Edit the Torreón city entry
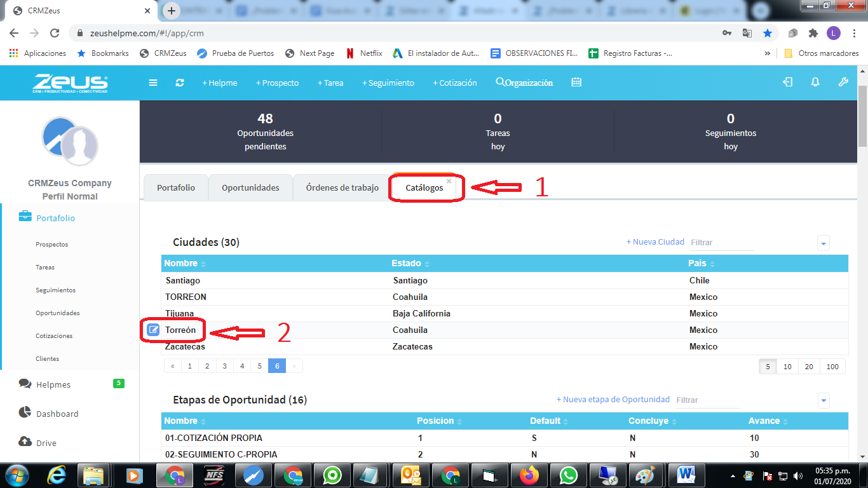 coord(153,329)
